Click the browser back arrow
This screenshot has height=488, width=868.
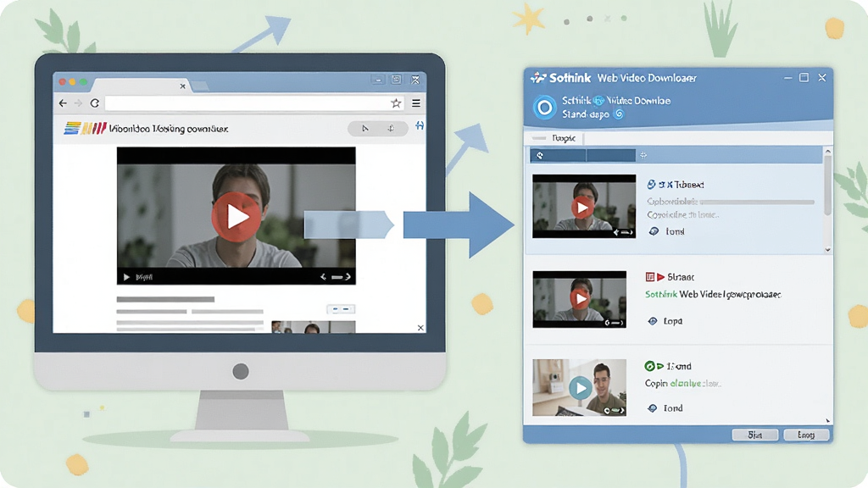(63, 103)
